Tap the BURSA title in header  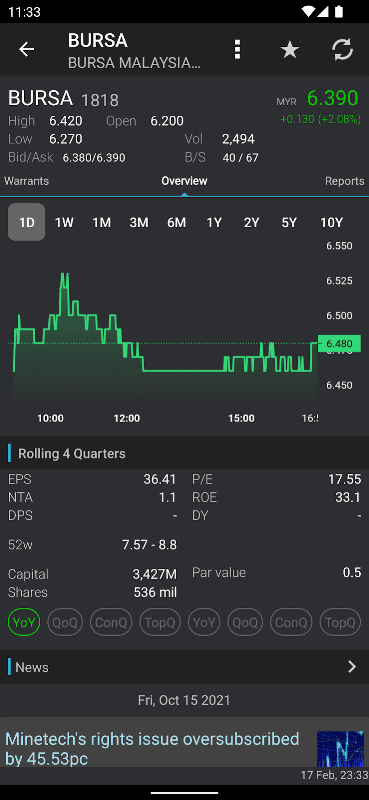point(97,40)
